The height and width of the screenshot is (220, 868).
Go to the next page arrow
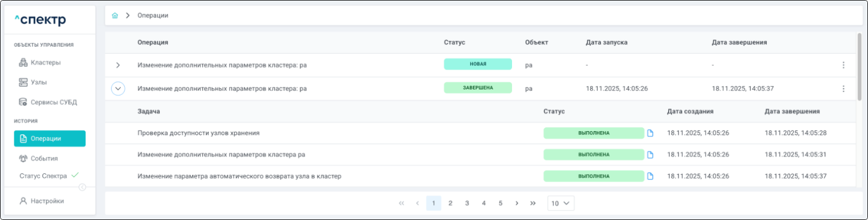tap(516, 204)
